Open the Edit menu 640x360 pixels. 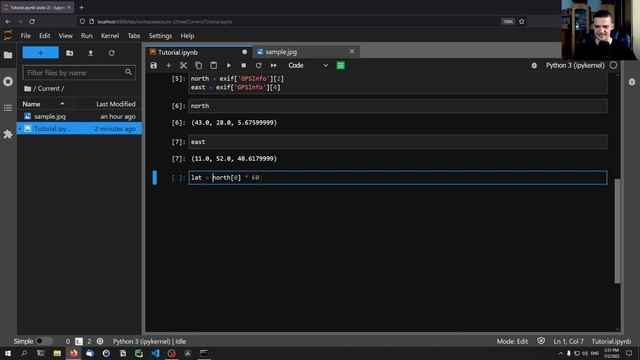[x=44, y=36]
